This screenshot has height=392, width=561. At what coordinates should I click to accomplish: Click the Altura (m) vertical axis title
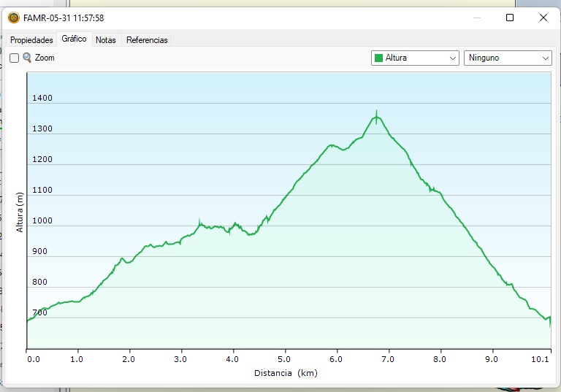click(20, 212)
